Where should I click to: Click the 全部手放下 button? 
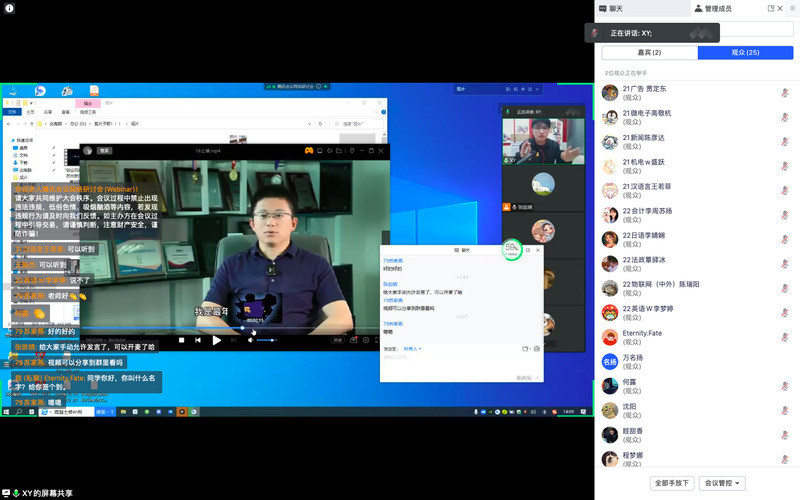(672, 483)
